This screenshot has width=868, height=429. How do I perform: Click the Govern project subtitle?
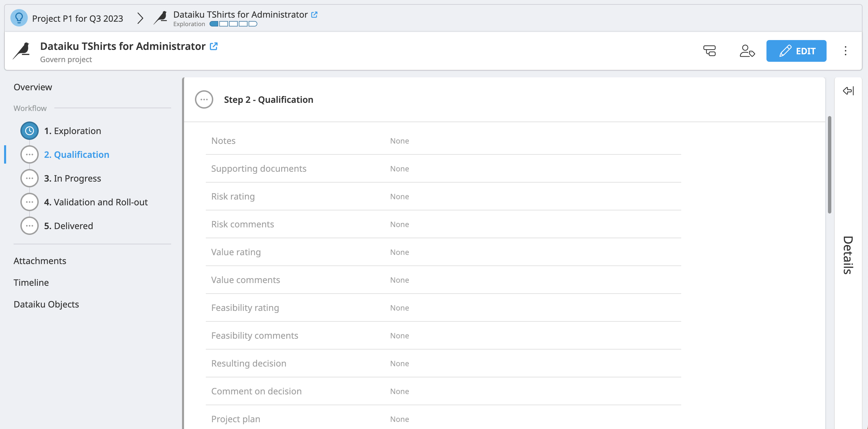[66, 59]
